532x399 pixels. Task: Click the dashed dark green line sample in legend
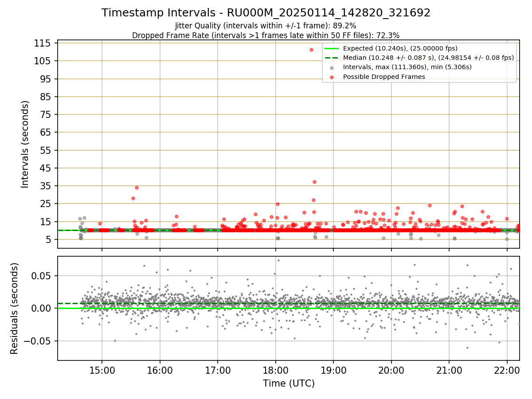[332, 58]
